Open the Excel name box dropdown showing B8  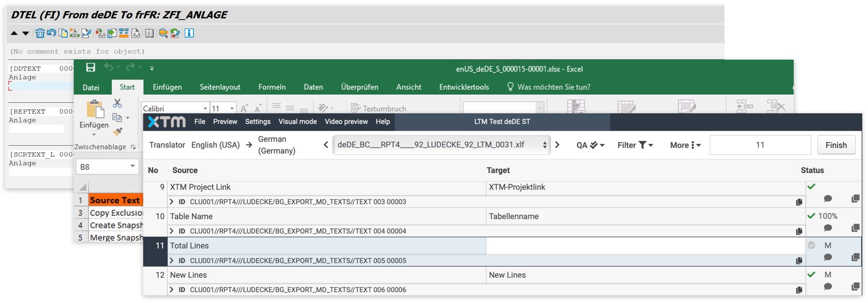pyautogui.click(x=132, y=167)
